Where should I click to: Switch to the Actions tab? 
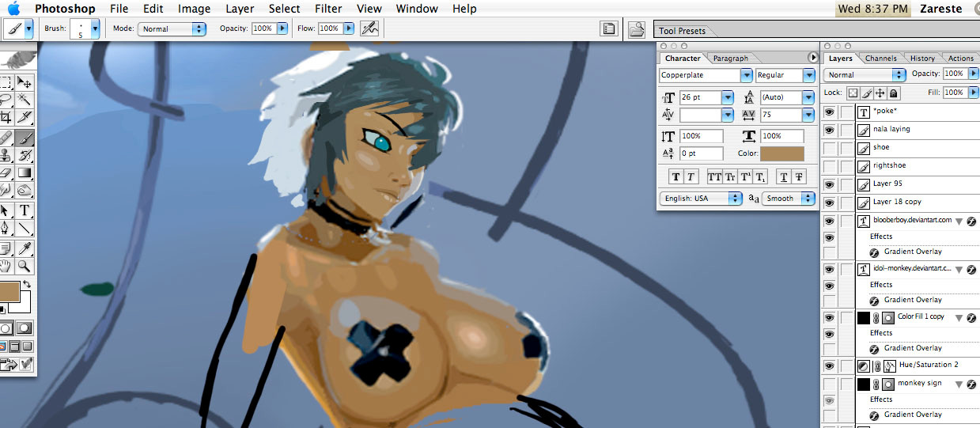(x=961, y=59)
